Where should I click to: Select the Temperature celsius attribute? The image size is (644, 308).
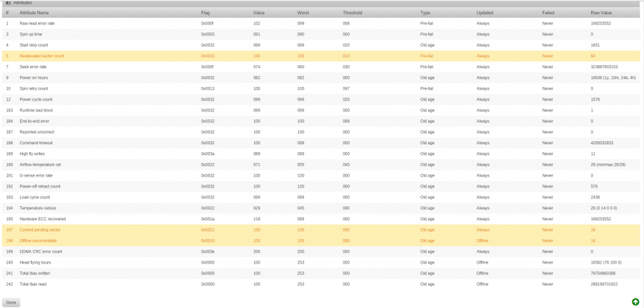[38, 208]
